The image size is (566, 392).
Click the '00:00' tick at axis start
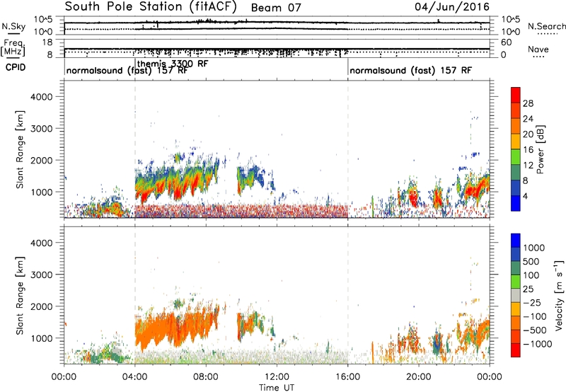[x=64, y=377]
